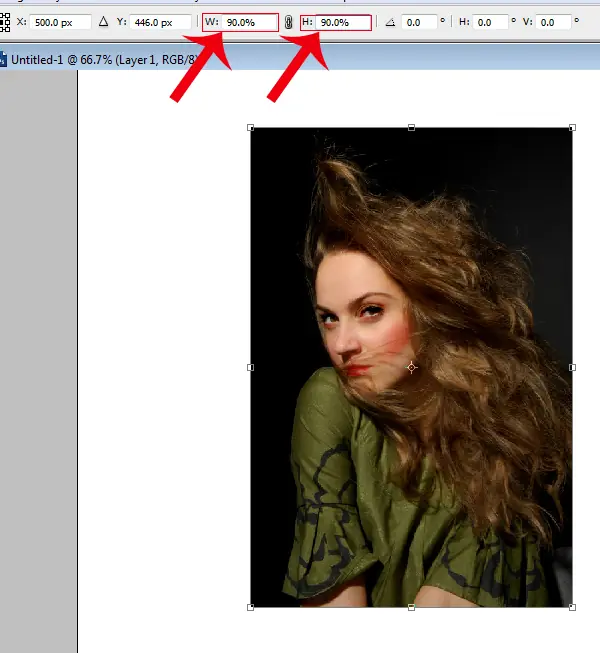Screen dimensions: 600x653
Task: Click the Y label in options bar
Action: 122,22
